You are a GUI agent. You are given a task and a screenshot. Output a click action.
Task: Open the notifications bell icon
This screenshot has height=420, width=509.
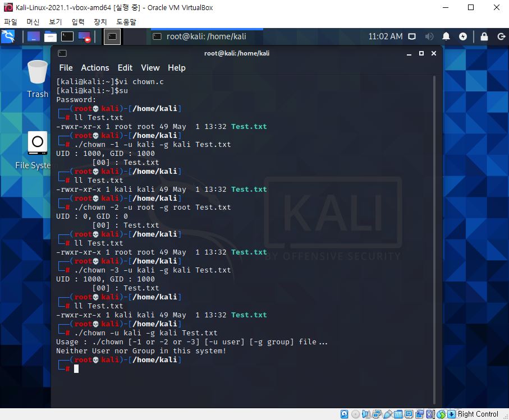tap(446, 36)
